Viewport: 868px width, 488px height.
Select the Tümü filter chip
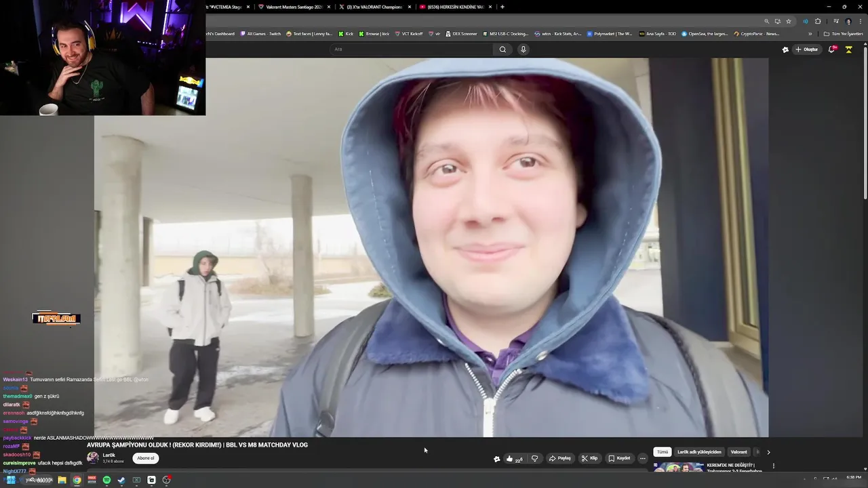click(x=663, y=452)
